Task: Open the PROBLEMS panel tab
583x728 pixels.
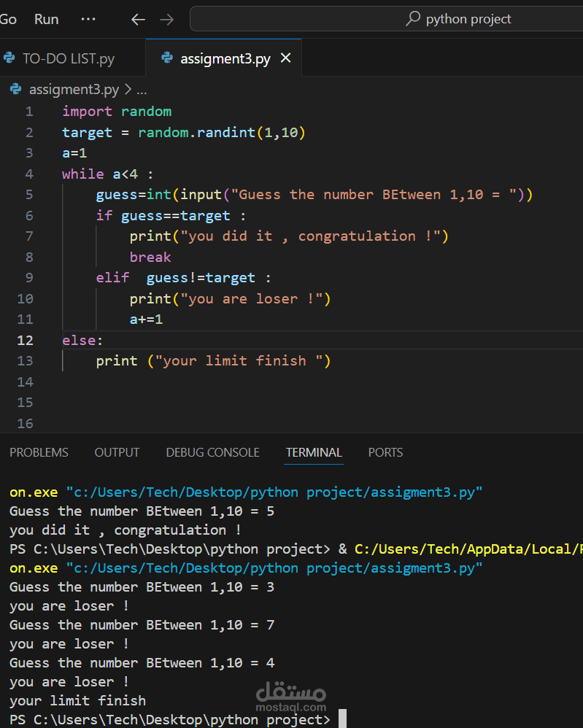Action: (x=39, y=453)
